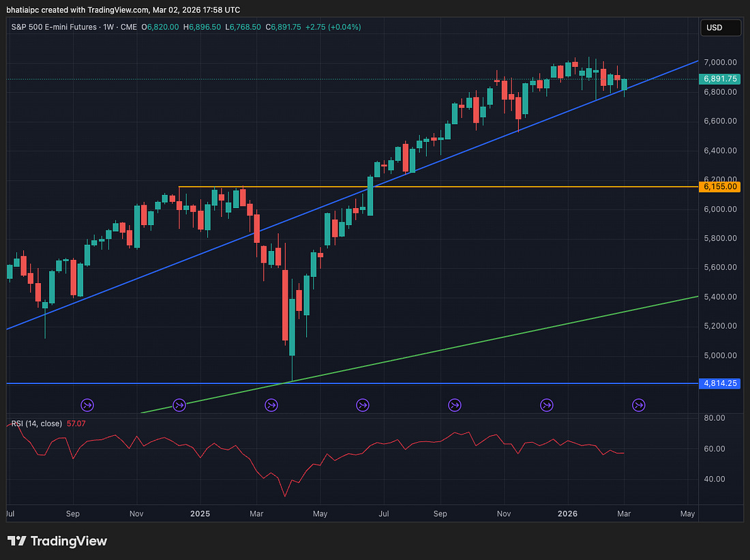This screenshot has height=560, width=750.
Task: Click the rollover icon beneath March 2025 candles
Action: tap(271, 405)
